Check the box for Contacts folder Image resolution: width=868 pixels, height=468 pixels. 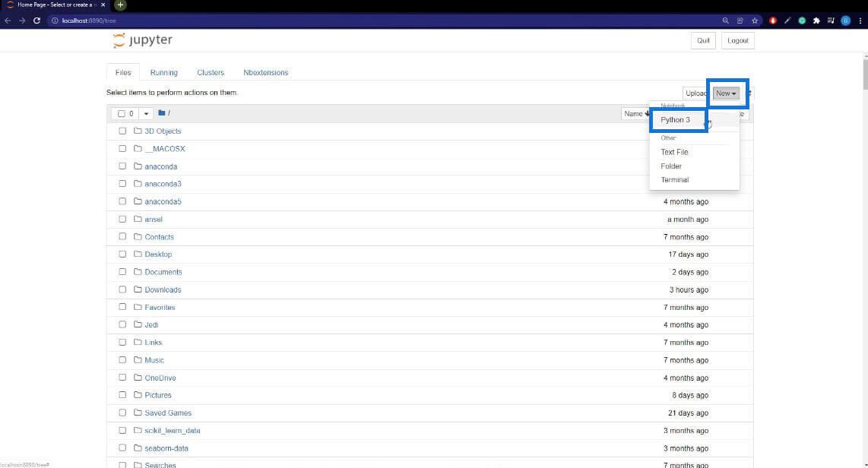pyautogui.click(x=122, y=237)
